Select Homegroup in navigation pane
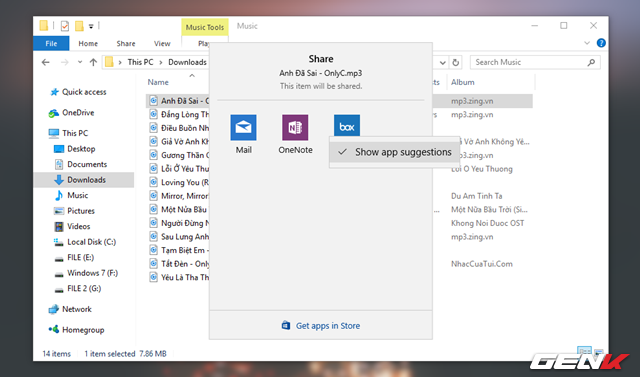Screen dimensions: 640x377 (76, 330)
